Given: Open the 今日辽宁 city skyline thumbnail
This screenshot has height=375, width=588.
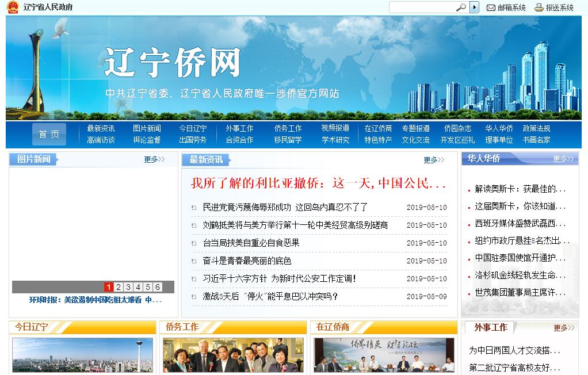Looking at the screenshot, I should pos(82,355).
